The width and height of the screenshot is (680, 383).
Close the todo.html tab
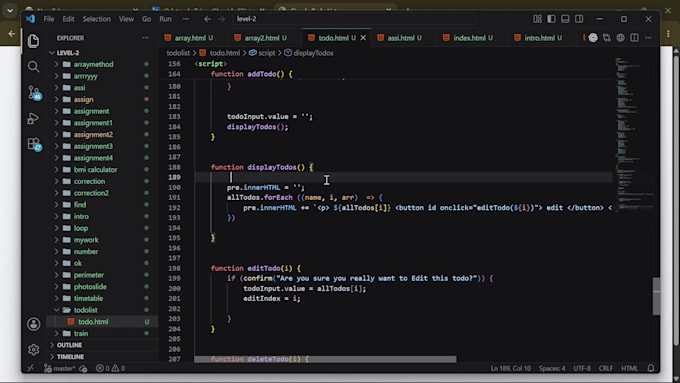[363, 38]
